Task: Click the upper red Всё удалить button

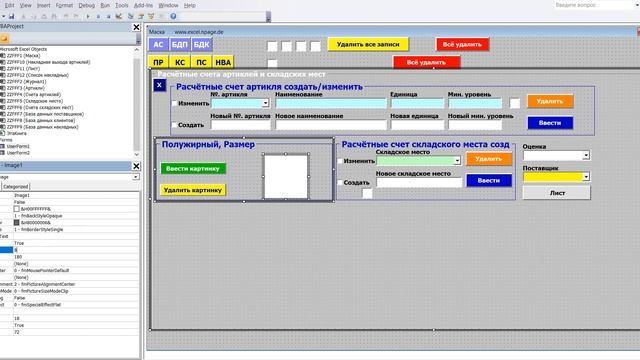Action: point(462,44)
